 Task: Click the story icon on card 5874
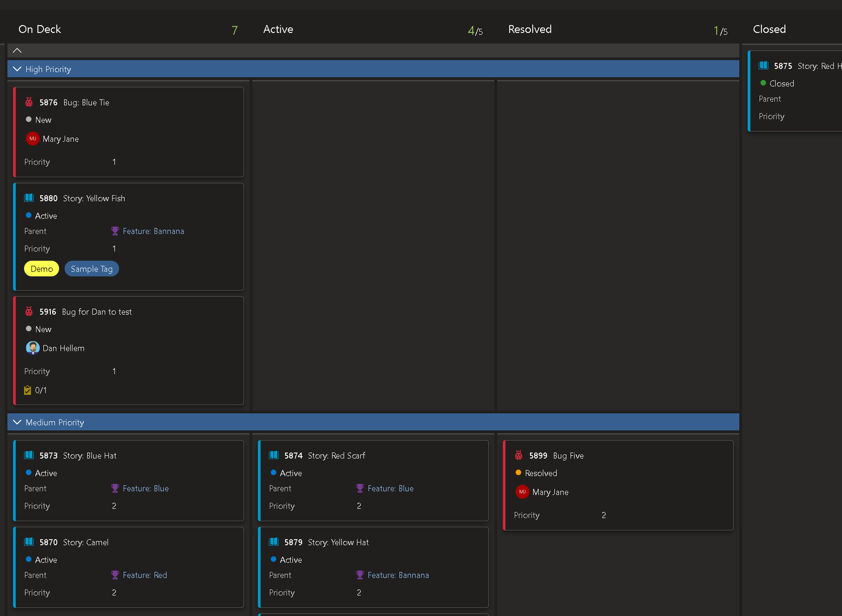point(274,455)
